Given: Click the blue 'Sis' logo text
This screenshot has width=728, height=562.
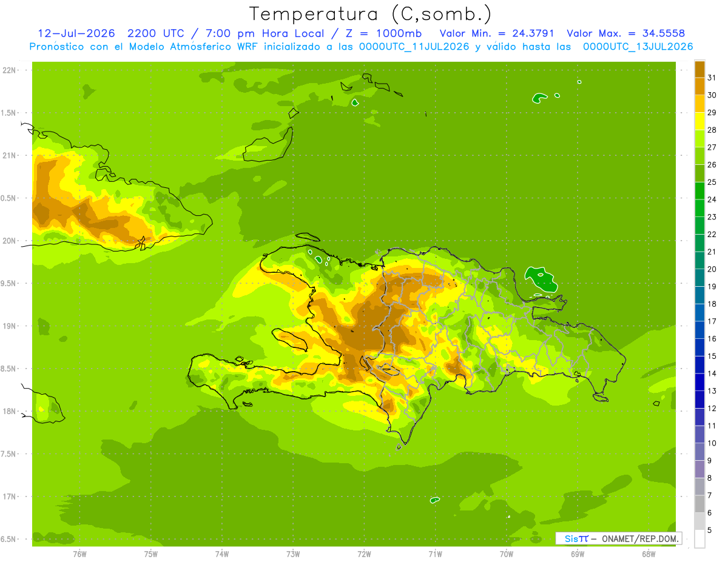Looking at the screenshot, I should point(571,538).
